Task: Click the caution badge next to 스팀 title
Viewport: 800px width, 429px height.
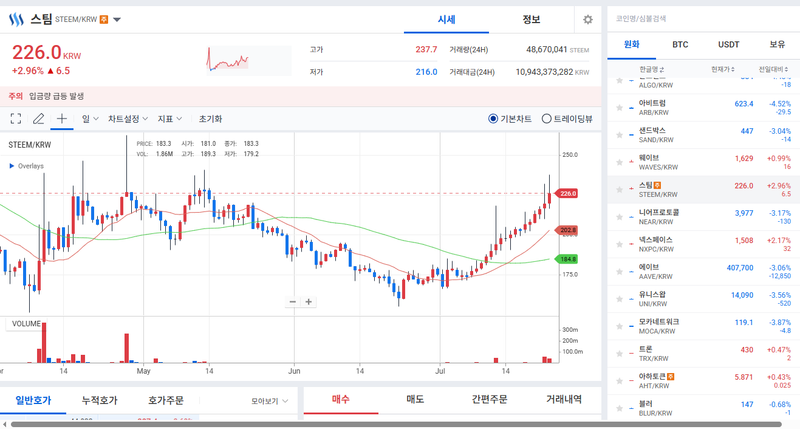Action: [x=104, y=19]
